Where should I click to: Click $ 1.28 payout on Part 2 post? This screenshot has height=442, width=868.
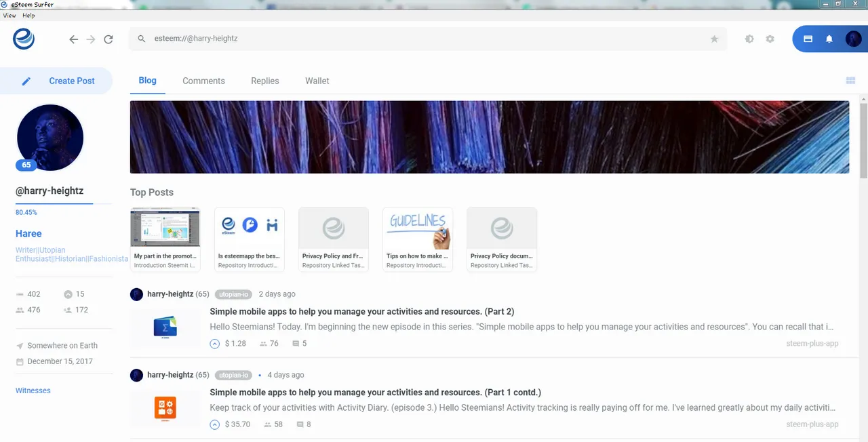tap(236, 344)
